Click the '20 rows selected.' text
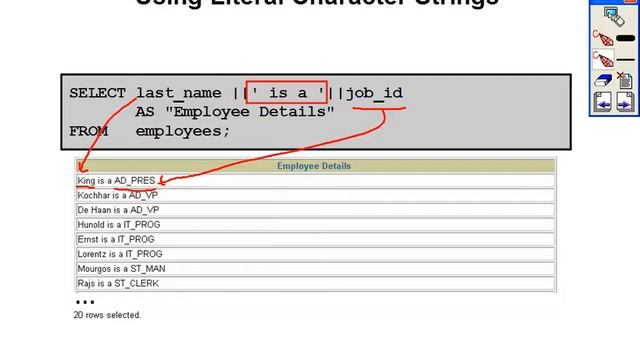Screen dimensions: 640x360 point(107,315)
